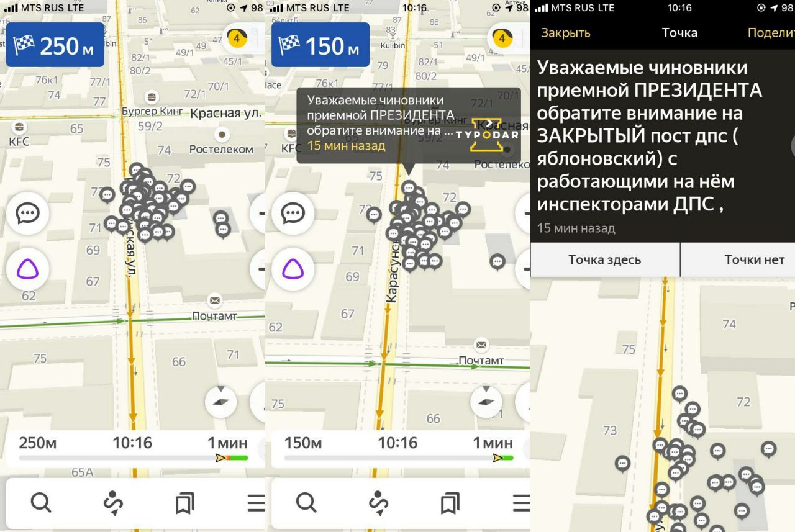Tap the route progress bar on the 150 м screen
795x532 pixels.
tap(399, 458)
